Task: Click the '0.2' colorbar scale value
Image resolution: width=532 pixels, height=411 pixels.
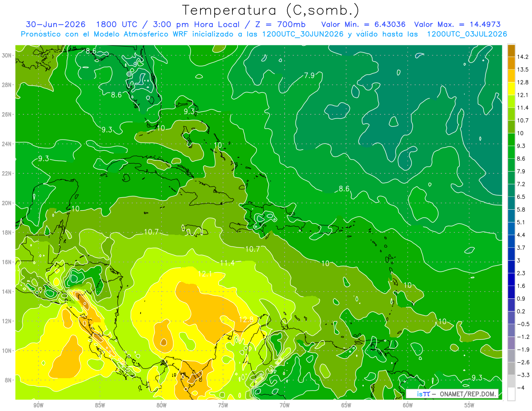Action: tap(521, 311)
